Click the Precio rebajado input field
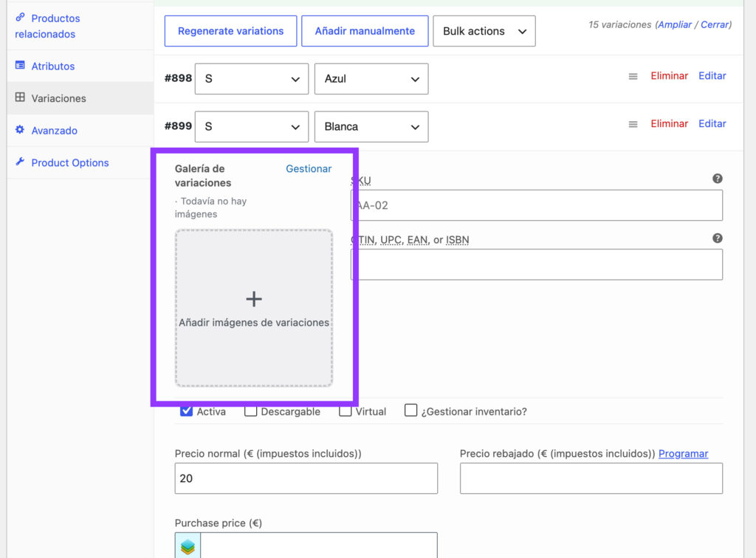Image resolution: width=756 pixels, height=558 pixels. 591,478
